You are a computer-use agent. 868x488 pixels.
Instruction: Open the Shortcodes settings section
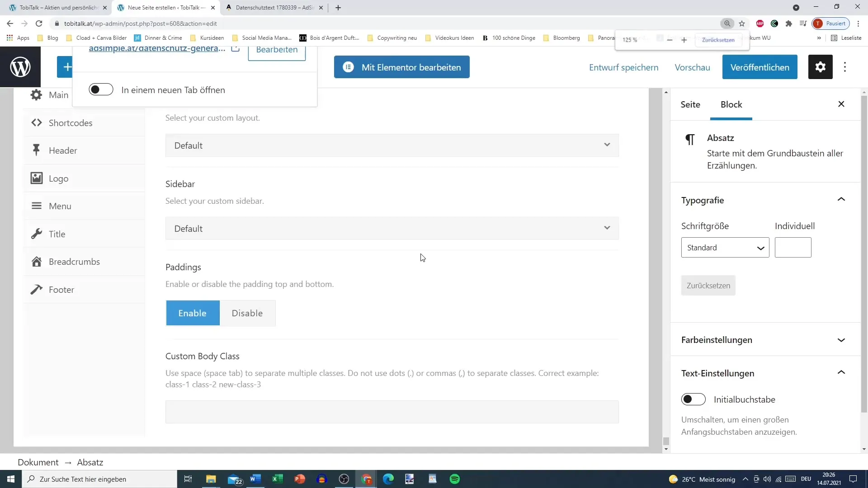point(85,123)
